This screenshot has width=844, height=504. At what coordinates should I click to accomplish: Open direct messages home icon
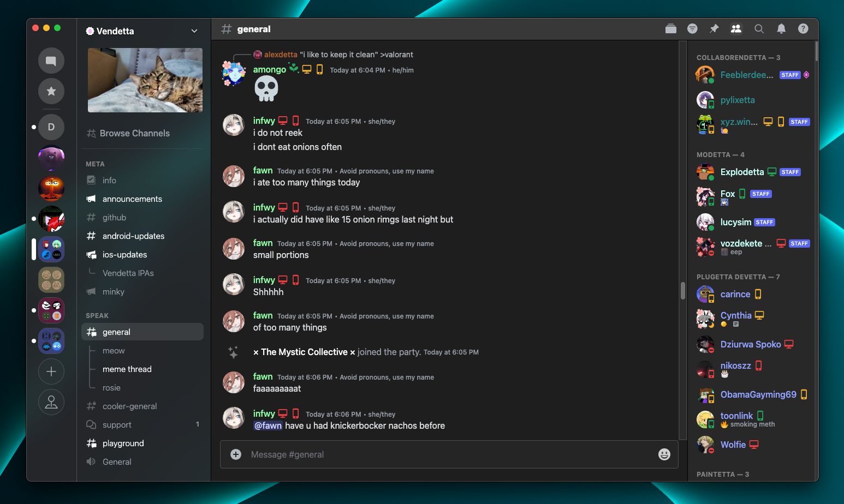51,61
